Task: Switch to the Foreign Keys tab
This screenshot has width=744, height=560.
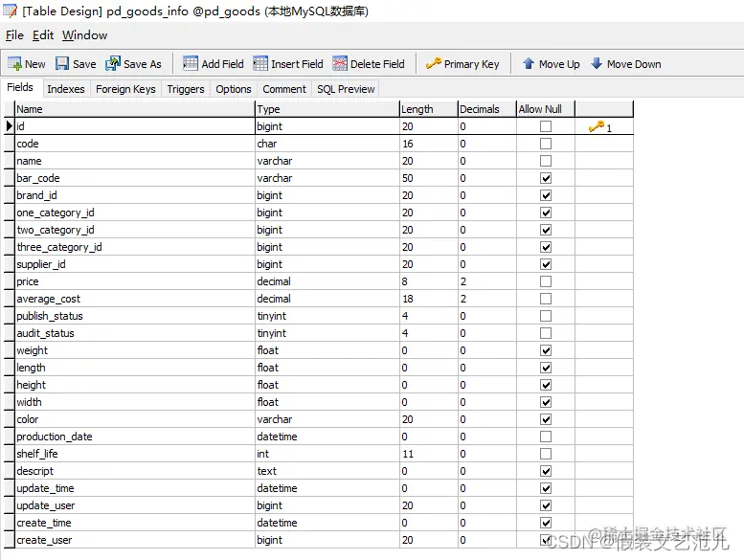Action: [125, 89]
